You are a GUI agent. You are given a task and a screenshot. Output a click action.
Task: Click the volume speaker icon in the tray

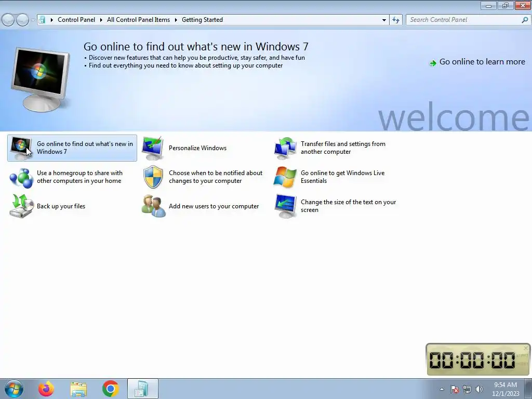click(479, 389)
